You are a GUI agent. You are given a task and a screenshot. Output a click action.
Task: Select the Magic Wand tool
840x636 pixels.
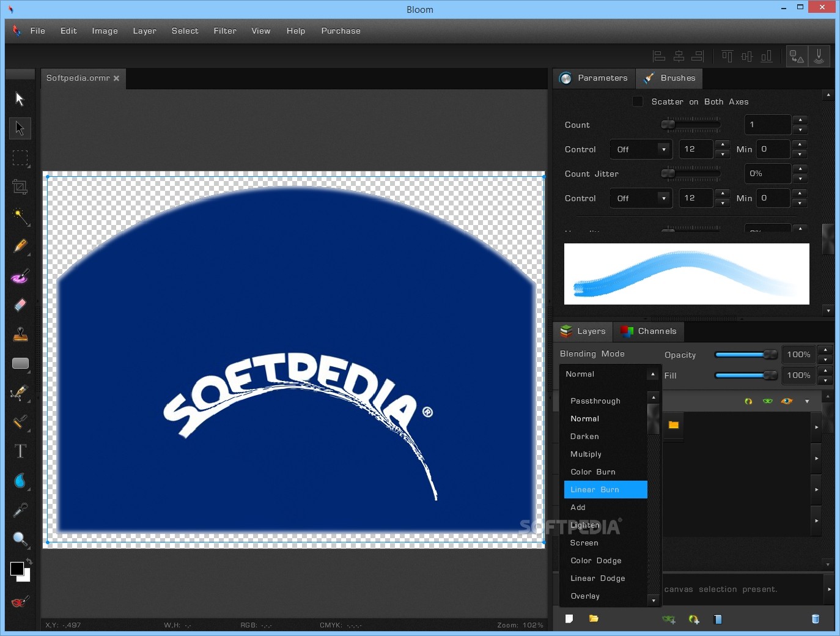[20, 216]
